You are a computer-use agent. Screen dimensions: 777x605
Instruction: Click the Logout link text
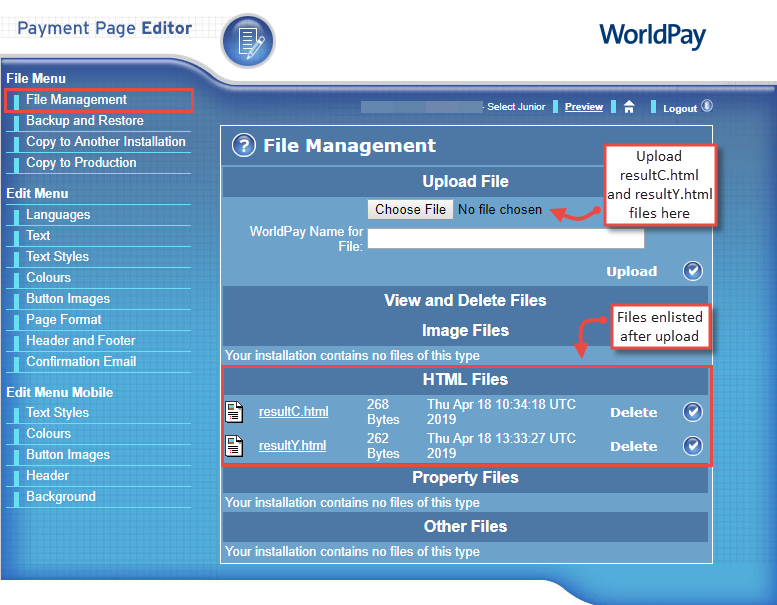[680, 109]
